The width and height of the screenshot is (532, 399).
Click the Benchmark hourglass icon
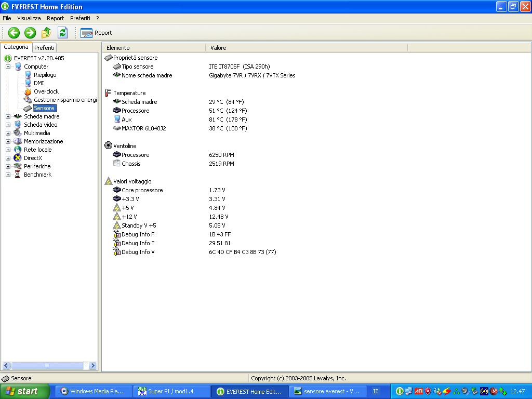click(18, 175)
